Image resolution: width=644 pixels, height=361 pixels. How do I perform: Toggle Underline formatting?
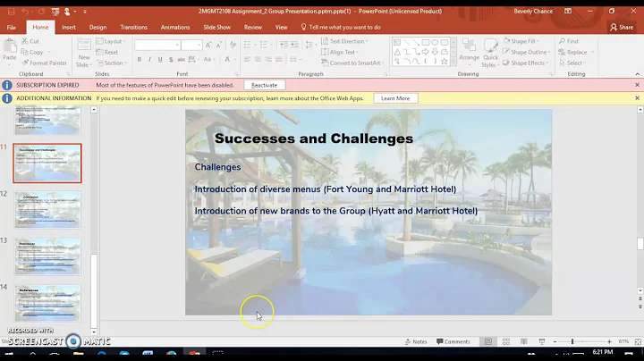(x=160, y=60)
